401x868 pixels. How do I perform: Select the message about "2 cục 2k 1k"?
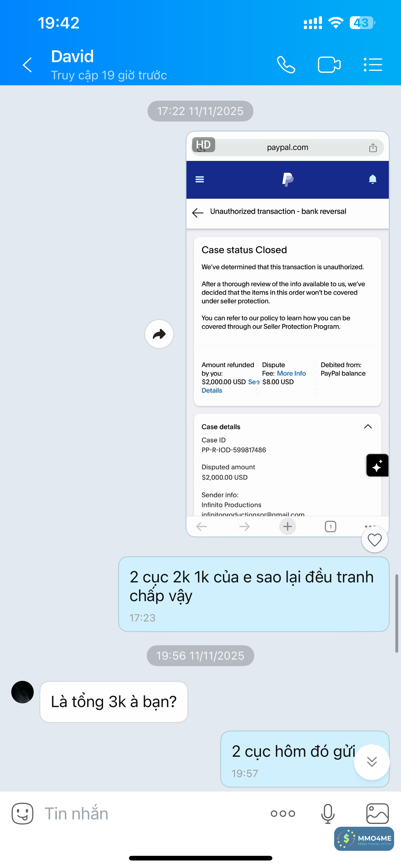pos(254,594)
